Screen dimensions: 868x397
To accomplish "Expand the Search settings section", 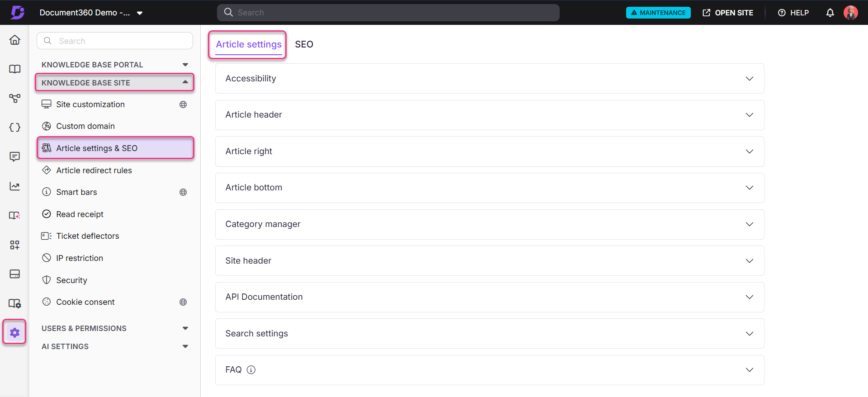I will pos(490,334).
